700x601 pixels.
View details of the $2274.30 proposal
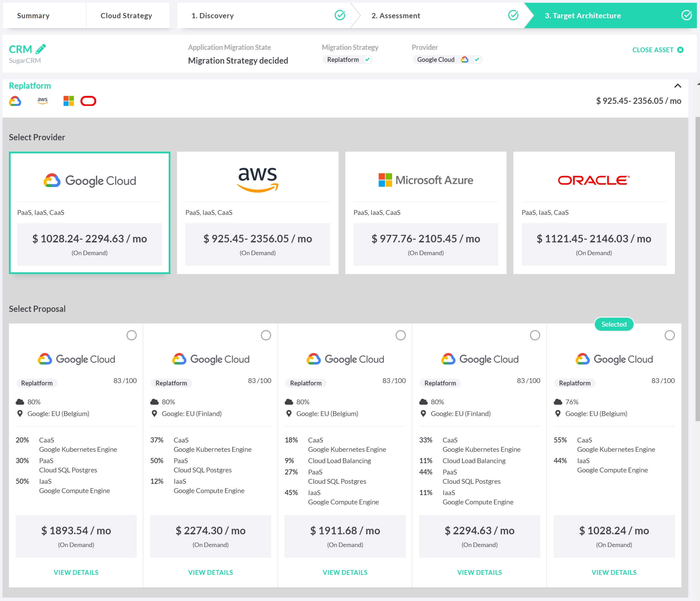pyautogui.click(x=210, y=572)
